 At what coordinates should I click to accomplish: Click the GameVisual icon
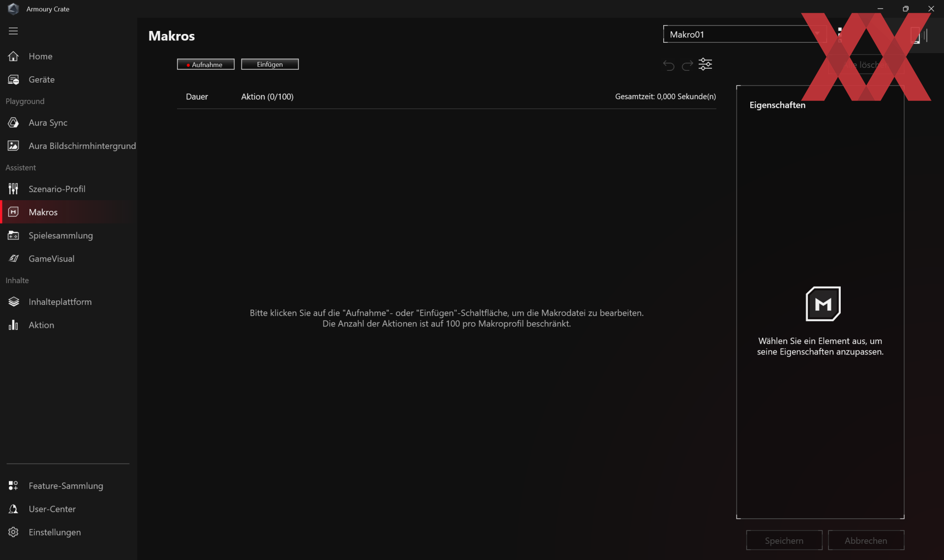click(x=13, y=259)
